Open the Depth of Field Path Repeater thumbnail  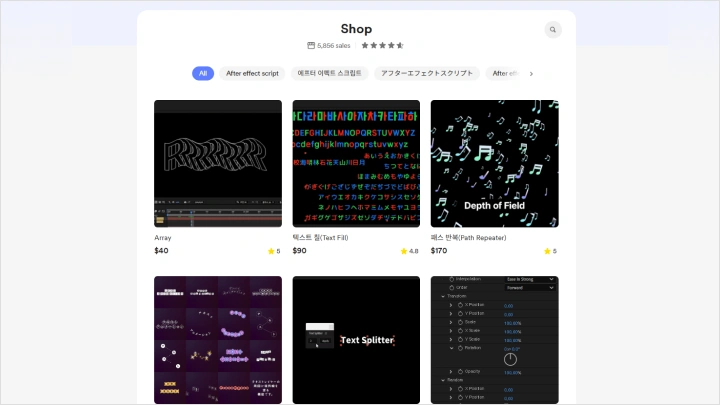[x=495, y=163]
